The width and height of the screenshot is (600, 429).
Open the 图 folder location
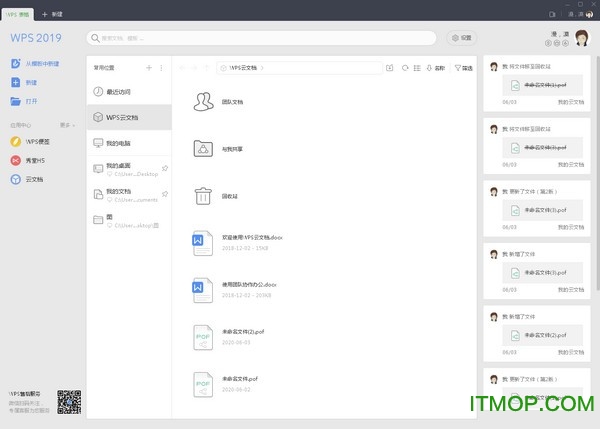(129, 221)
